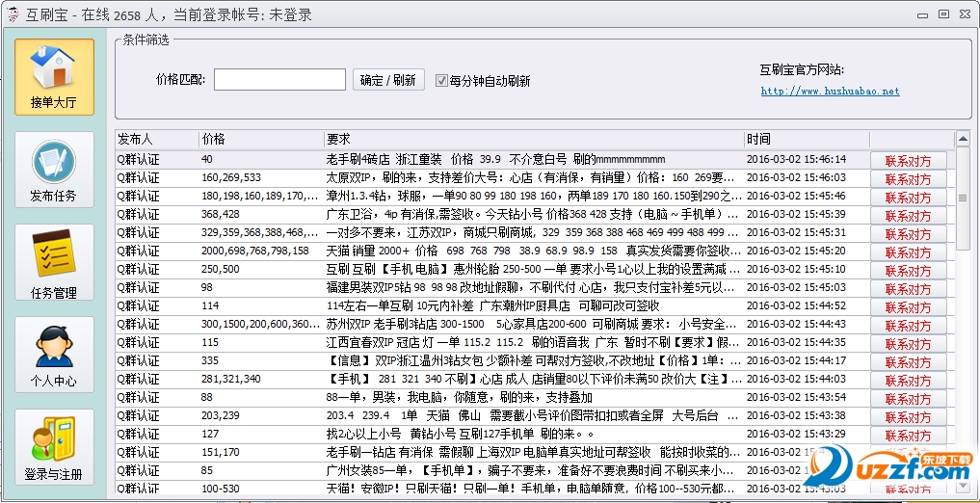980x503 pixels.
Task: Click 联系对方 for 15:45:39 row
Action: [908, 216]
